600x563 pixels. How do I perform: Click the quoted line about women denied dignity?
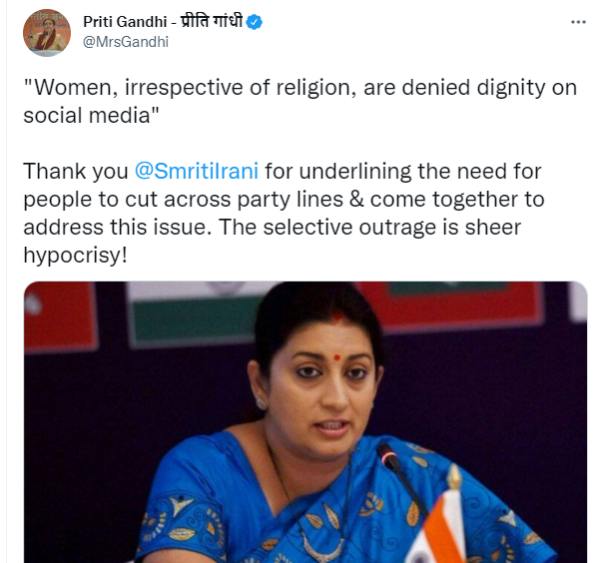(x=300, y=101)
